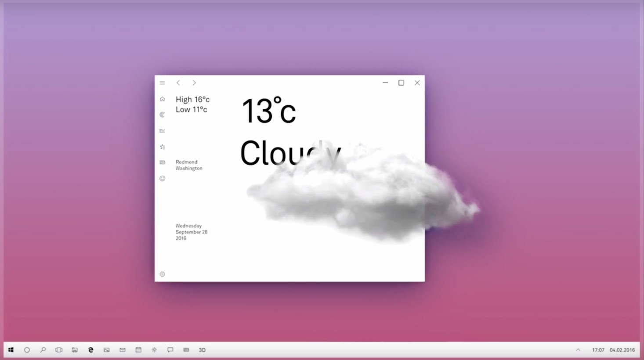View the historical weather graph icon
The image size is (644, 360).
[162, 130]
